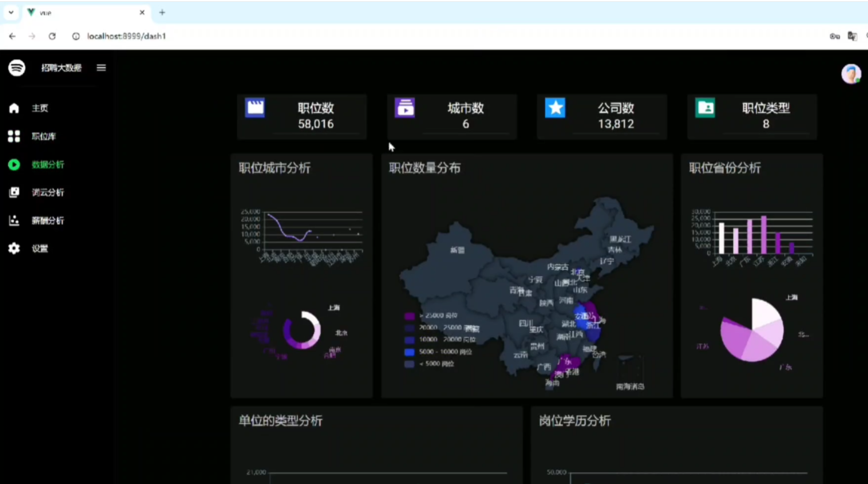Click the 公司数 star icon
Screen dimensions: 868x484
point(555,108)
